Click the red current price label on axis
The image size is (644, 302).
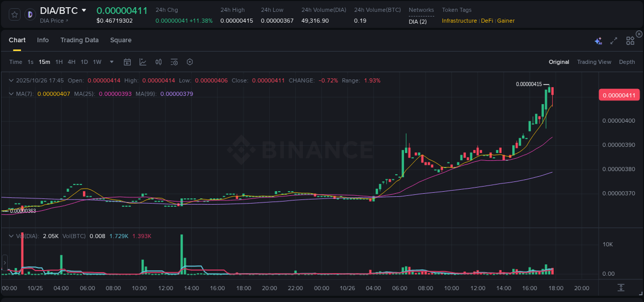coord(619,95)
